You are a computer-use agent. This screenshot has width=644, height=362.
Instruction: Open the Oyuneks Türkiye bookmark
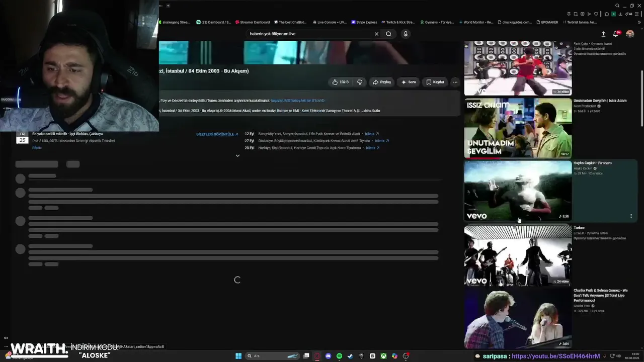coord(436,22)
